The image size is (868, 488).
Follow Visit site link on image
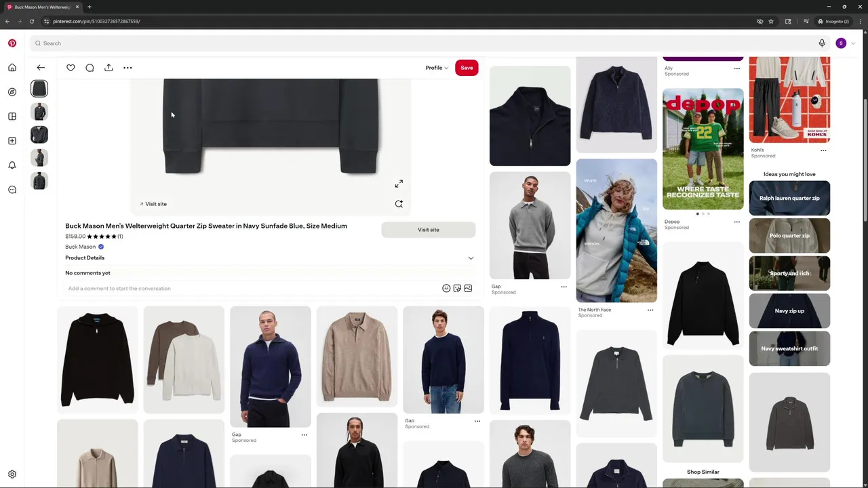click(153, 204)
